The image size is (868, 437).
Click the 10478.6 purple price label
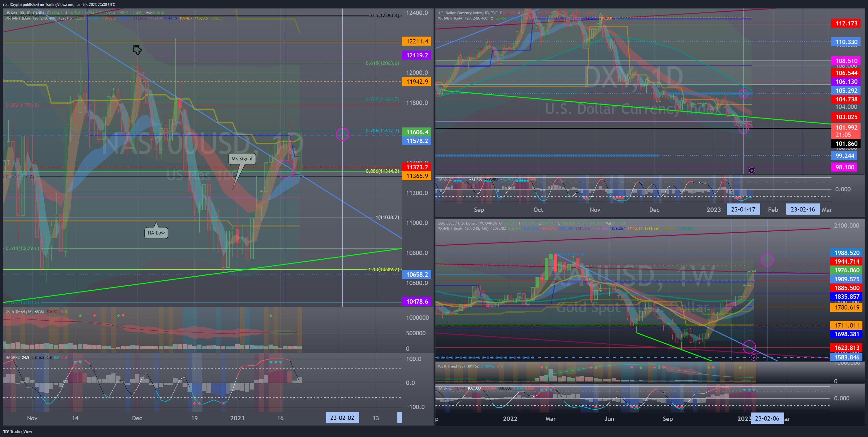[417, 301]
